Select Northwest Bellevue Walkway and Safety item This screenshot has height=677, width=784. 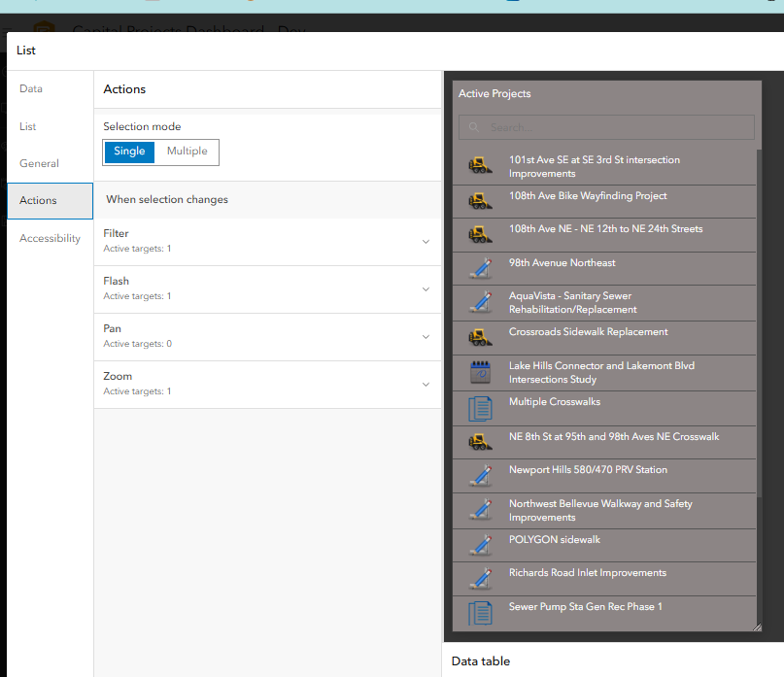coord(604,511)
